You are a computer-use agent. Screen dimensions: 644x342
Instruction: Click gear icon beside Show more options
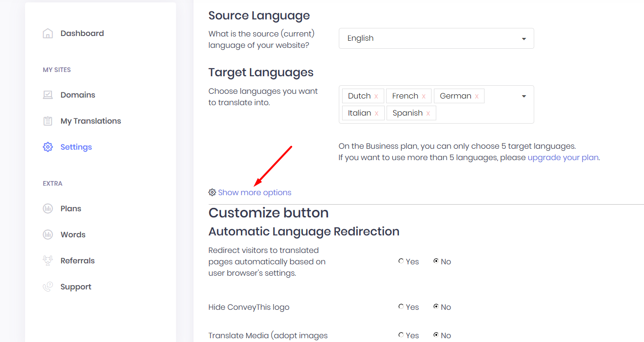212,192
